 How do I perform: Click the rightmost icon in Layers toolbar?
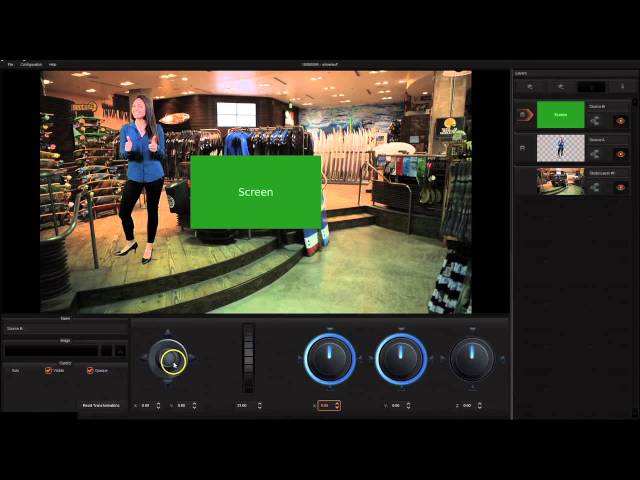pyautogui.click(x=622, y=87)
